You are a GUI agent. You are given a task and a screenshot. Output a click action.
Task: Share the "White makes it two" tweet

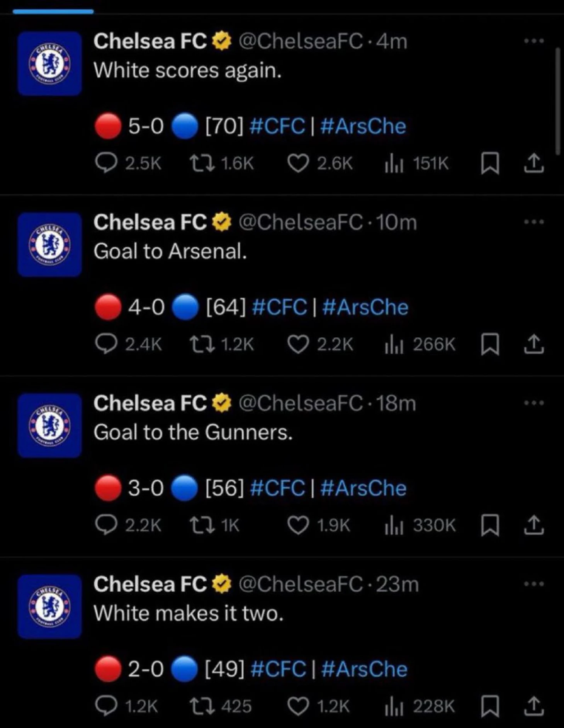click(x=534, y=706)
